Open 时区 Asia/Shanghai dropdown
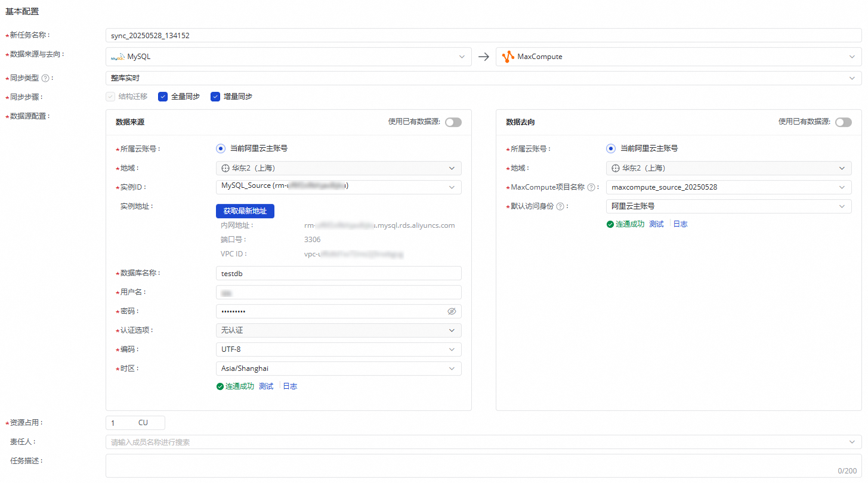Image resolution: width=868 pixels, height=483 pixels. pos(338,369)
